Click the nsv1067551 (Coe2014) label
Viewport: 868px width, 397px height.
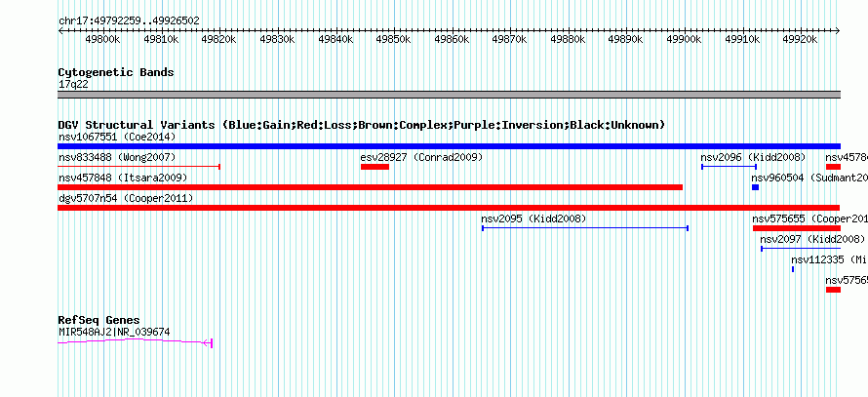click(x=117, y=137)
